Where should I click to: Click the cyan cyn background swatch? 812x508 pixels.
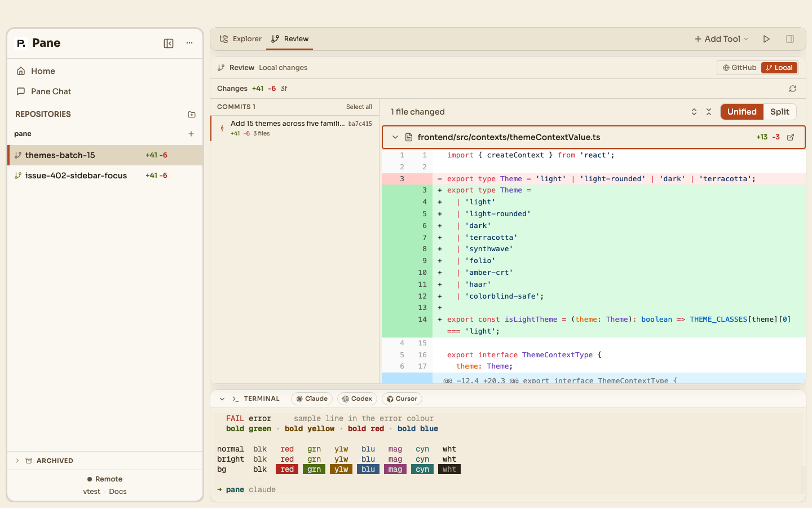(422, 470)
